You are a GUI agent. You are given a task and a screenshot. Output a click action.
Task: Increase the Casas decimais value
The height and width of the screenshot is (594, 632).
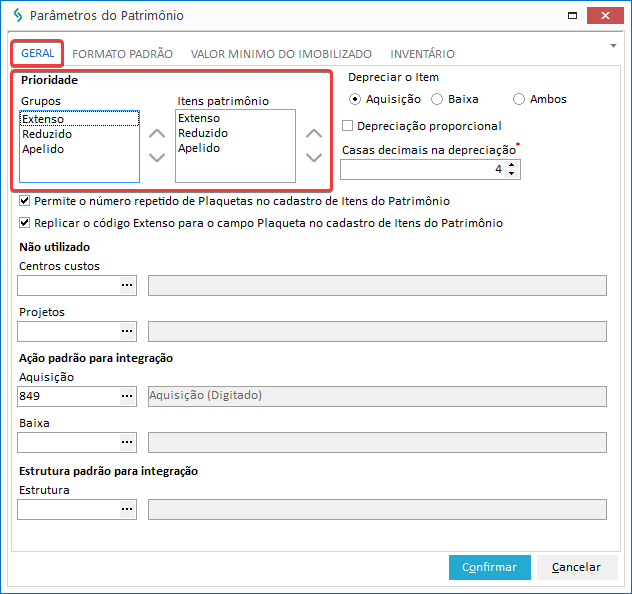[x=512, y=165]
